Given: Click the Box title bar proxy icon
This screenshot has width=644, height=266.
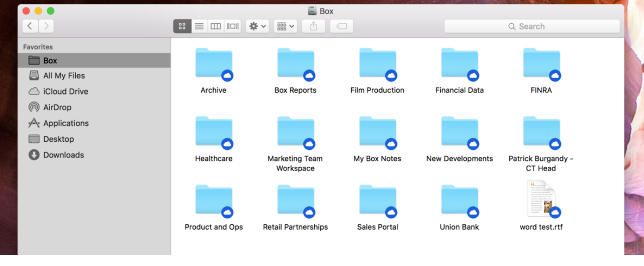Looking at the screenshot, I should (x=312, y=11).
